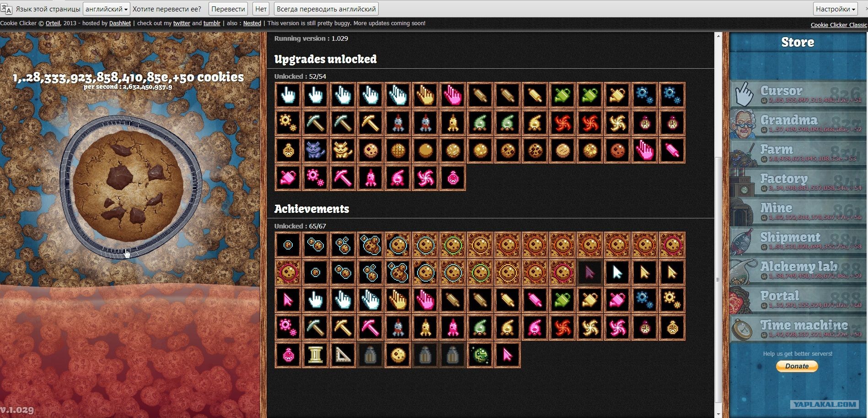The height and width of the screenshot is (418, 868).
Task: Click the 'Running version : 1.029' text
Action: pos(311,38)
